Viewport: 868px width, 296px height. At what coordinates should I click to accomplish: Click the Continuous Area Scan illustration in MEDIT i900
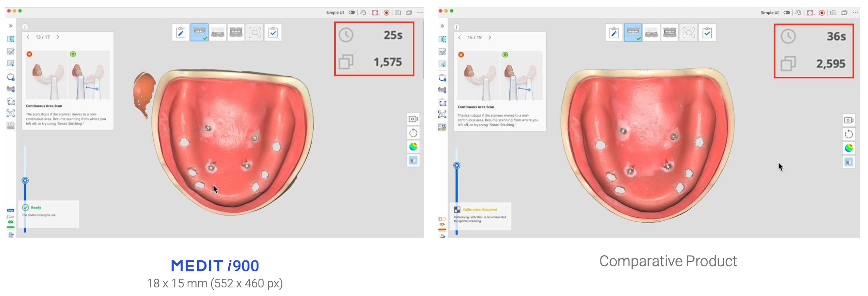68,75
